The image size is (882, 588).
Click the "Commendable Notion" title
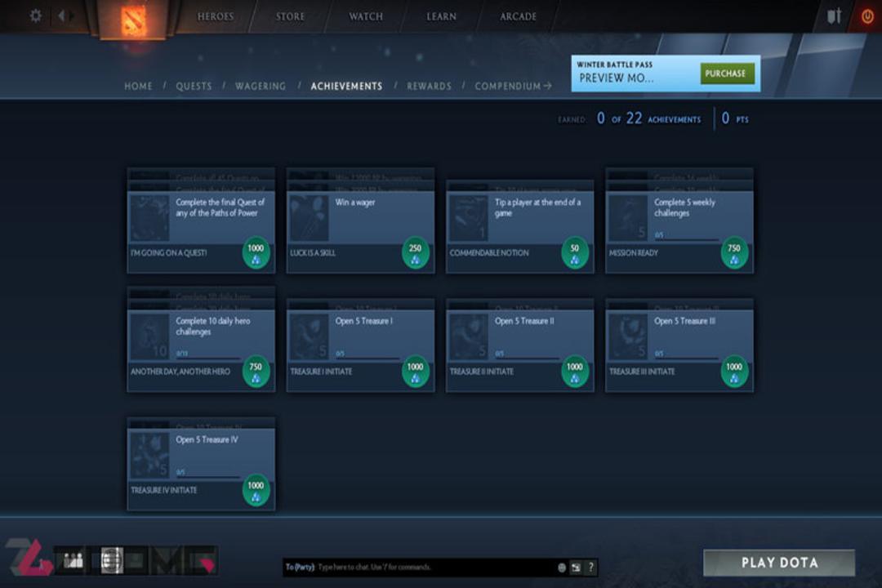pos(489,253)
